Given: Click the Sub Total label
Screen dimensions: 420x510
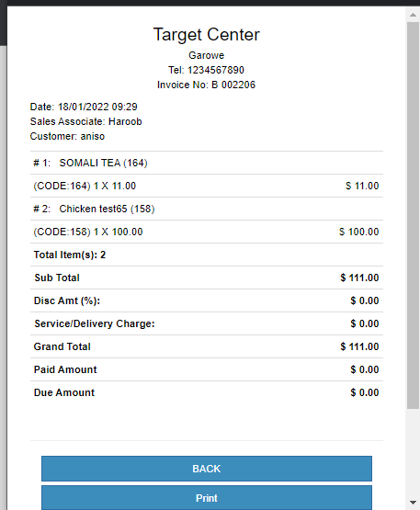Looking at the screenshot, I should 57,278.
